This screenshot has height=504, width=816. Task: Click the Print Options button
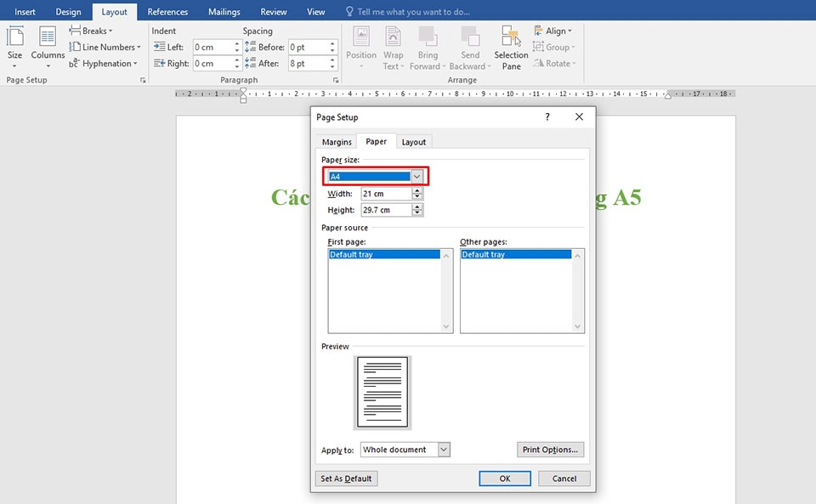(x=550, y=450)
